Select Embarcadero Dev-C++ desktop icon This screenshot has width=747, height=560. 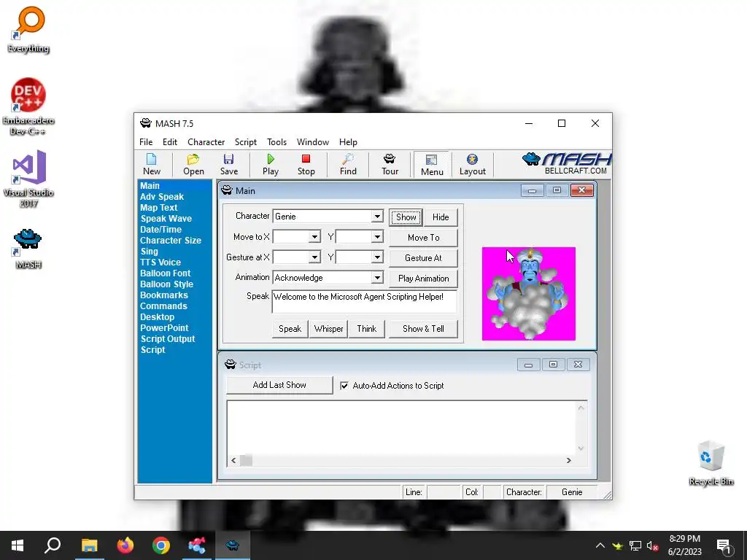coord(28,106)
